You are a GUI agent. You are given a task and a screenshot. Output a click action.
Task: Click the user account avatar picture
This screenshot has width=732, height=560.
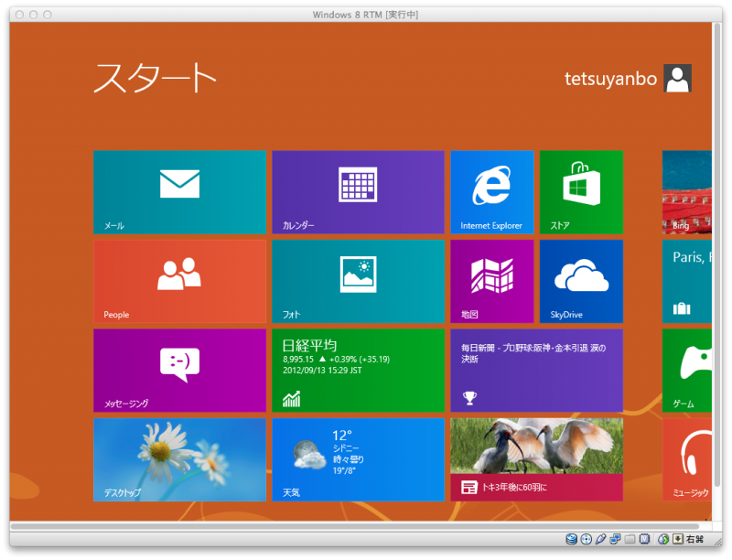tap(678, 78)
